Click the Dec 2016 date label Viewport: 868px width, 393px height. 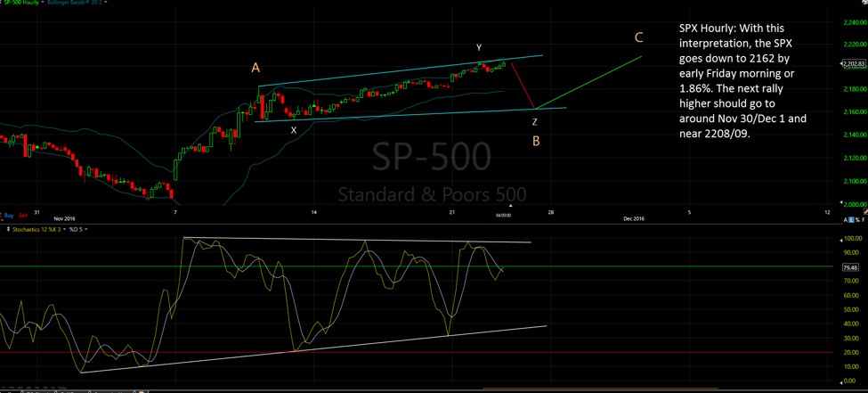tap(634, 218)
